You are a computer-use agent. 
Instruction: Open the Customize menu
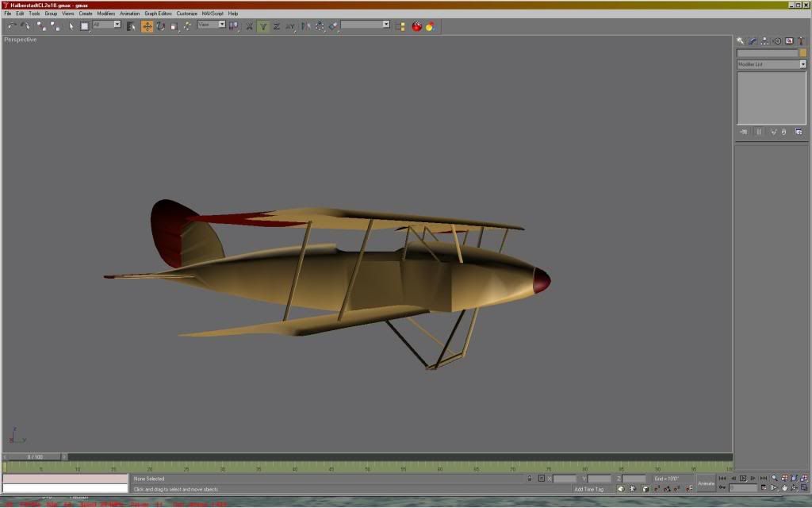tap(186, 13)
